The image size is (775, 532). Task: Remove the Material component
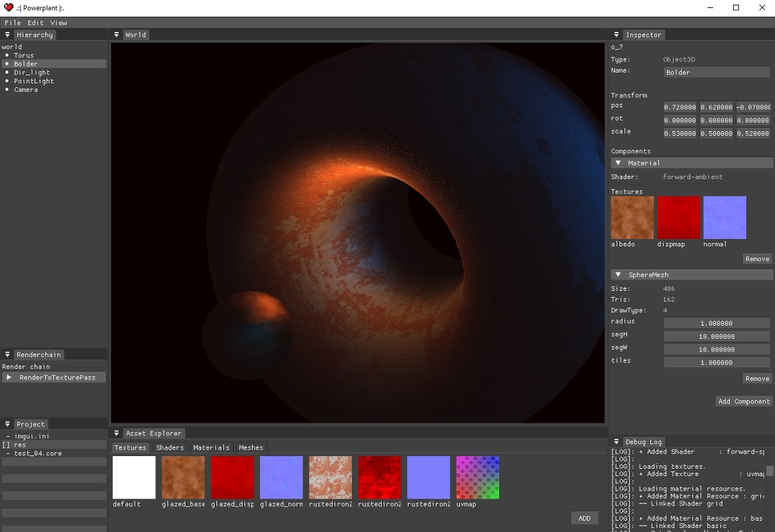757,259
